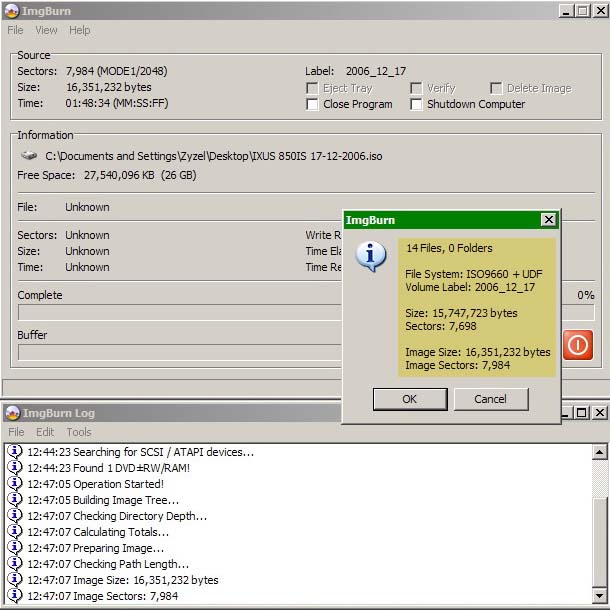Screen dimensions: 610x610
Task: Toggle the Eject Tray checkbox
Action: [312, 88]
